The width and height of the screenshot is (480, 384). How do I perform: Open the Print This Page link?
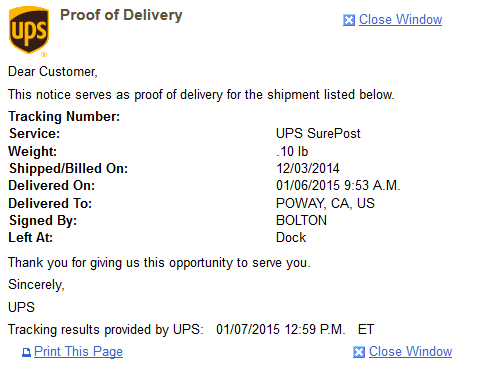coord(78,352)
